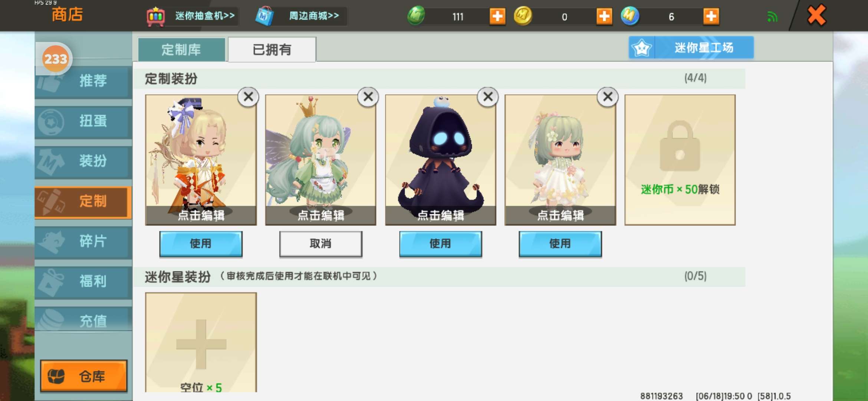This screenshot has height=401, width=868.
Task: Open 碎片 fragments in the sidebar
Action: coord(83,241)
